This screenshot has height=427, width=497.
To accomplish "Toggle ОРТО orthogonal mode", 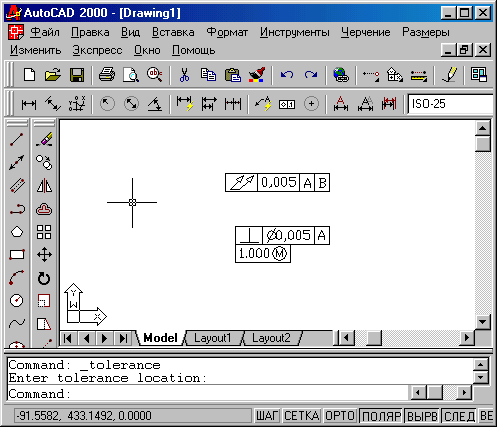I will pos(340,416).
